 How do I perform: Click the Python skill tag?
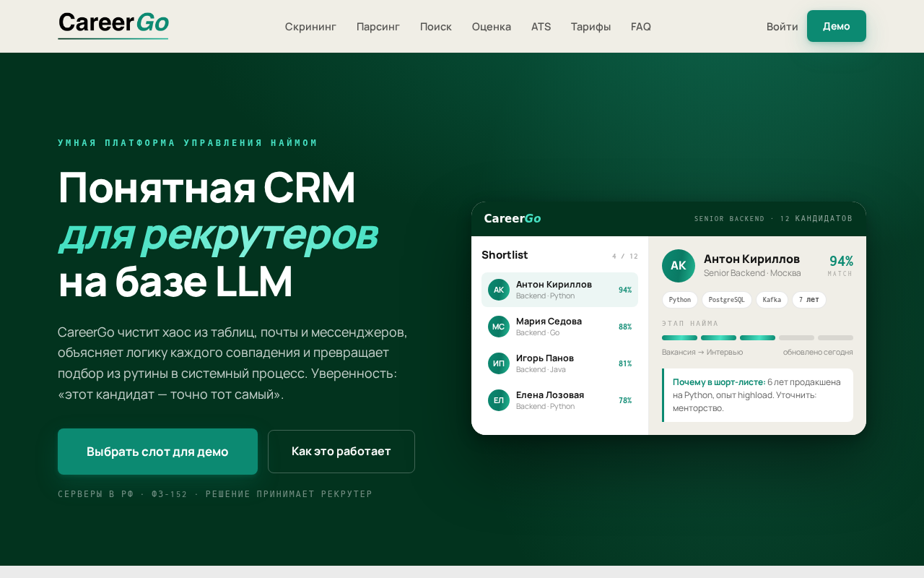pos(680,300)
